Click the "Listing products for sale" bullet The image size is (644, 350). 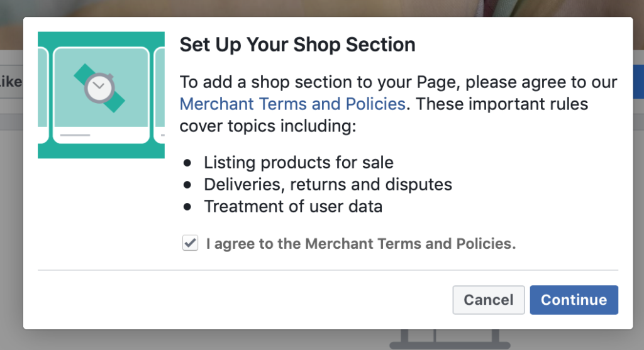pyautogui.click(x=298, y=163)
